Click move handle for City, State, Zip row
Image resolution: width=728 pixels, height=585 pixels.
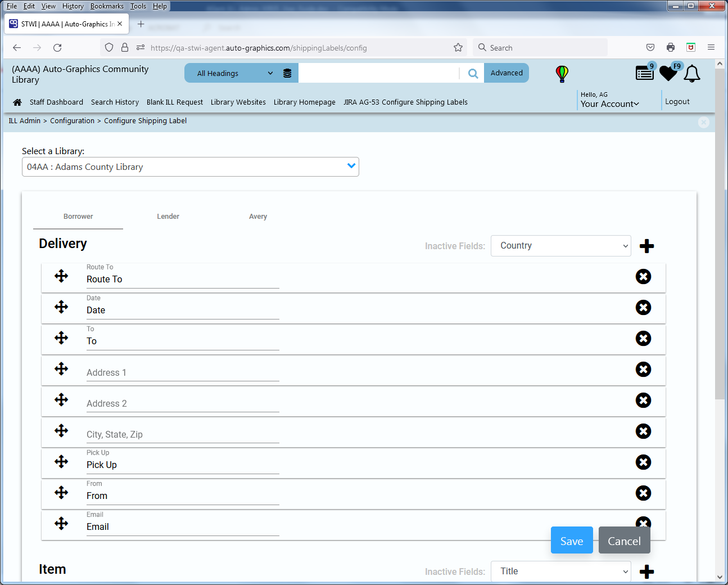point(61,430)
